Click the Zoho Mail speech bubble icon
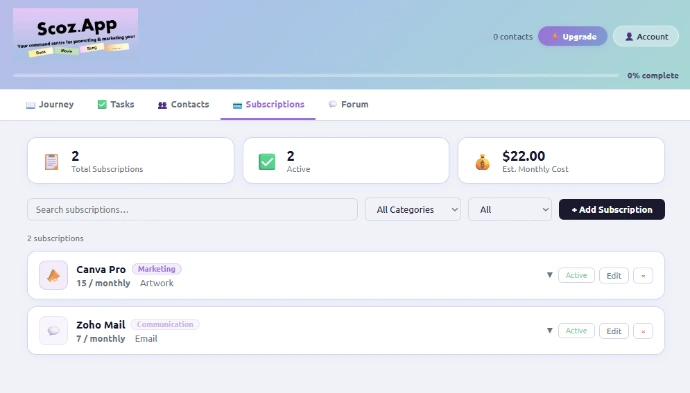The height and width of the screenshot is (393, 690). pyautogui.click(x=53, y=331)
